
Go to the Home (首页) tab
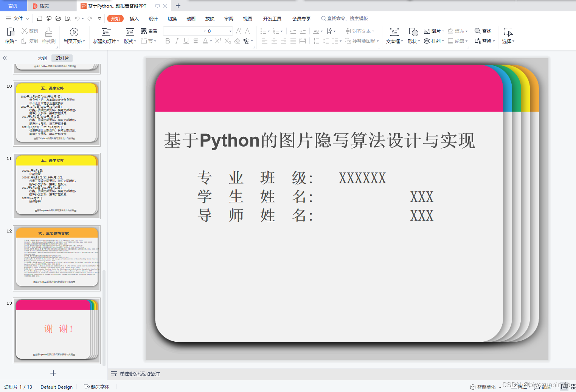click(x=13, y=6)
